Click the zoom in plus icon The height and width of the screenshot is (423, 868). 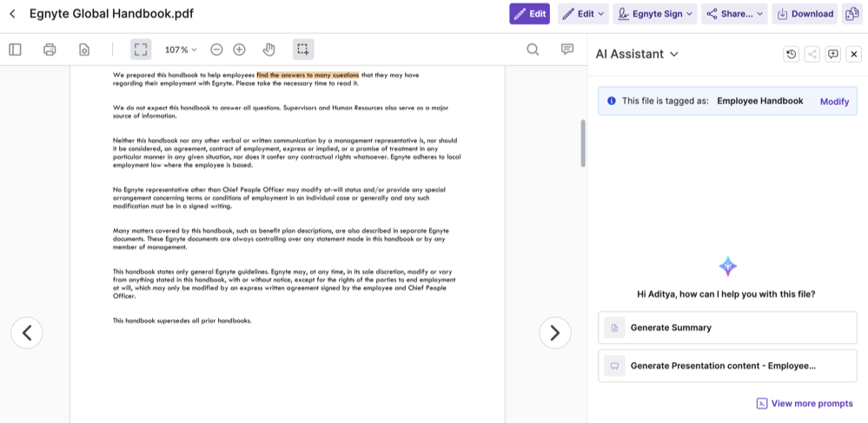[239, 50]
